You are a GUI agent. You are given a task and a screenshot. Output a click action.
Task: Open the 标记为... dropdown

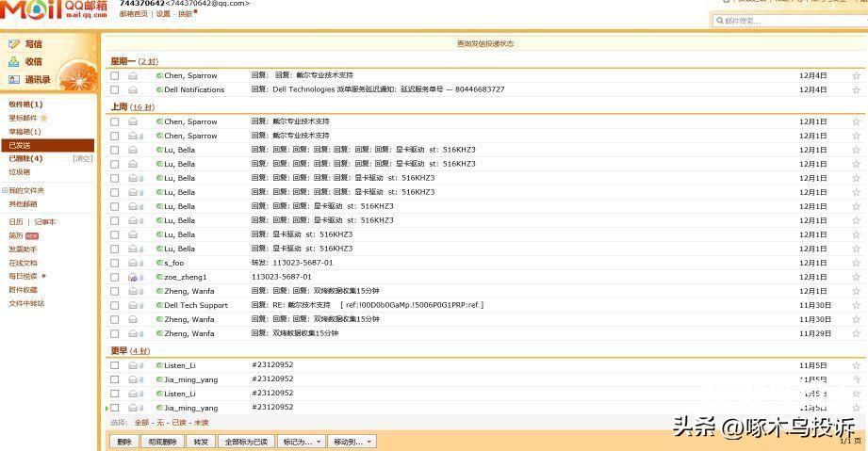(302, 442)
